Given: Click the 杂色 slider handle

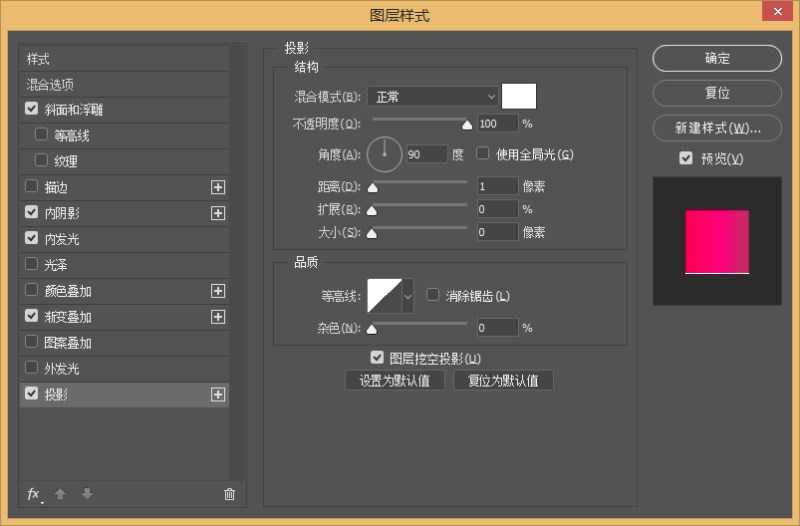Looking at the screenshot, I should [372, 329].
